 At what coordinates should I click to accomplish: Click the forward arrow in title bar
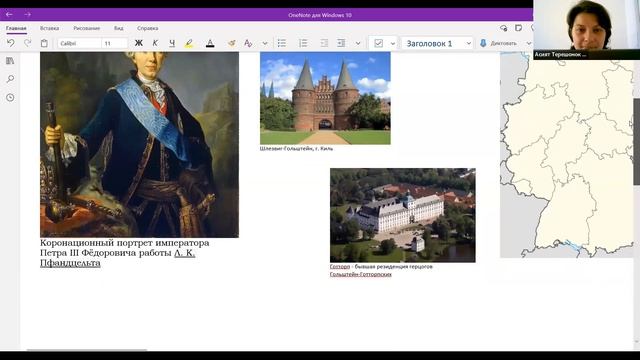point(27,15)
